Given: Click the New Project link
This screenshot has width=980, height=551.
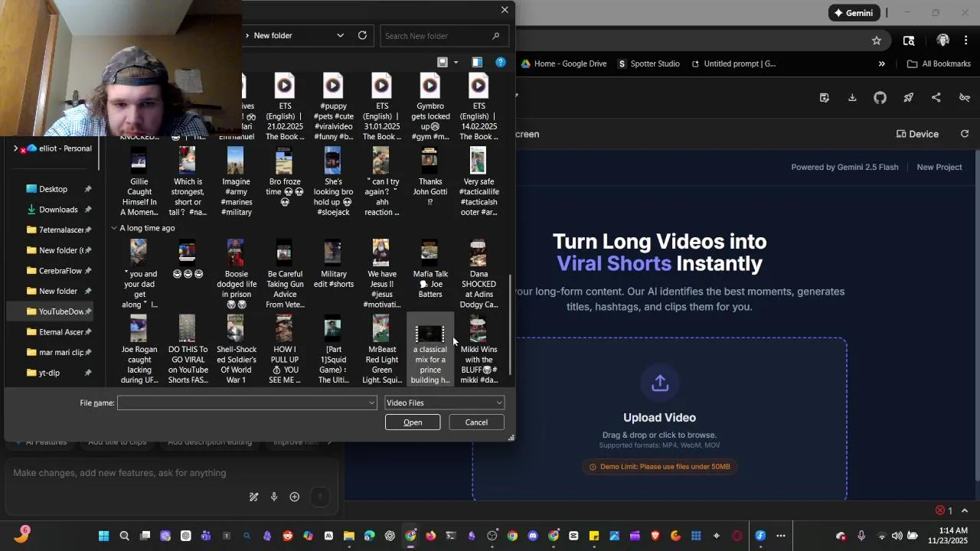Looking at the screenshot, I should pos(939,167).
